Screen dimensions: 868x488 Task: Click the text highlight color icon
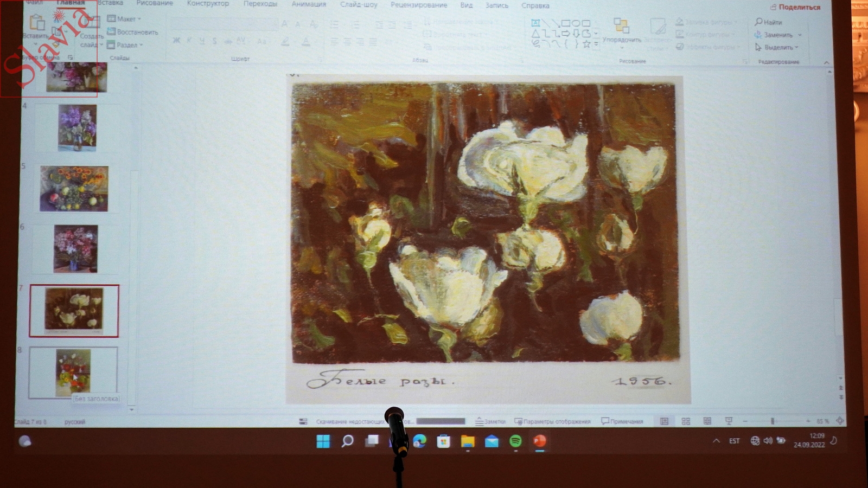(285, 41)
